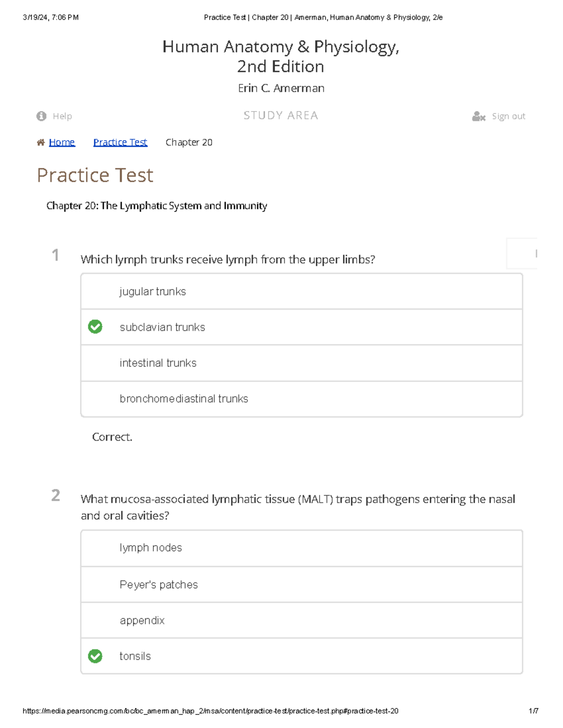Open the Practice Test breadcrumb link
Screen dimensions: 563x728
click(120, 142)
